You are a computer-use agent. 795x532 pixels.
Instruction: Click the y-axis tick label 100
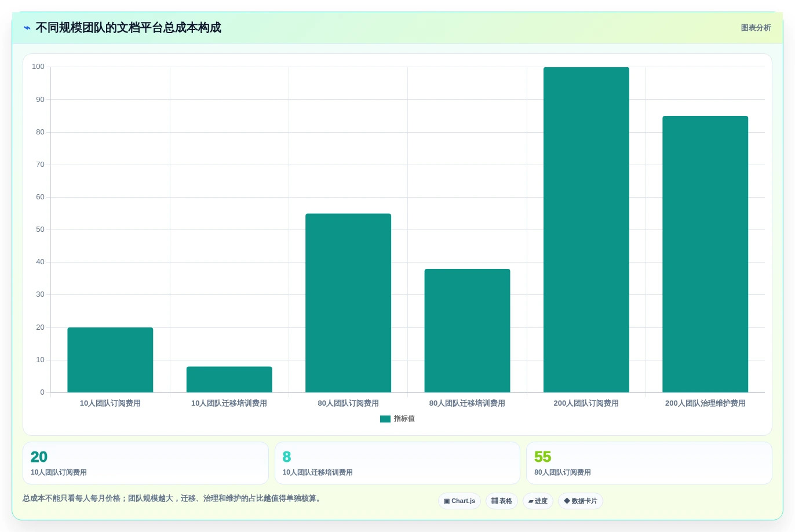click(x=38, y=67)
